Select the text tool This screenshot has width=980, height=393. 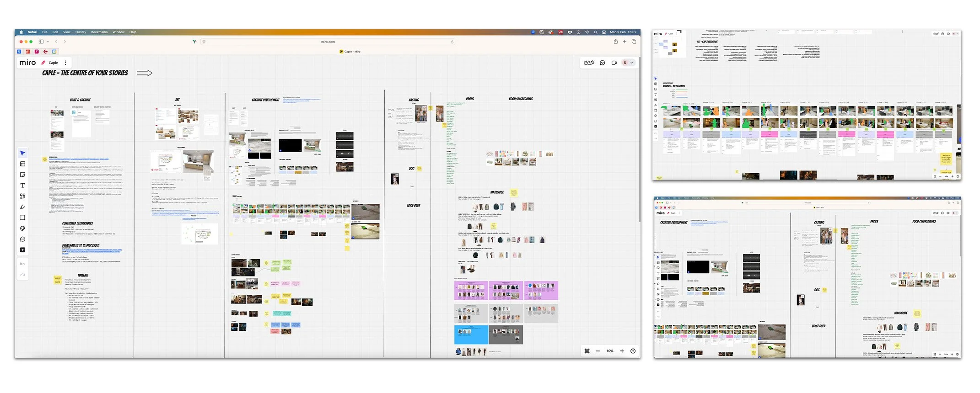click(x=22, y=186)
